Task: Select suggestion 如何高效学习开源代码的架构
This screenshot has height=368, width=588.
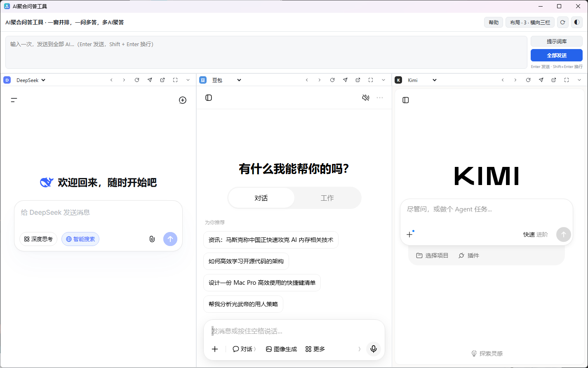Action: [246, 261]
